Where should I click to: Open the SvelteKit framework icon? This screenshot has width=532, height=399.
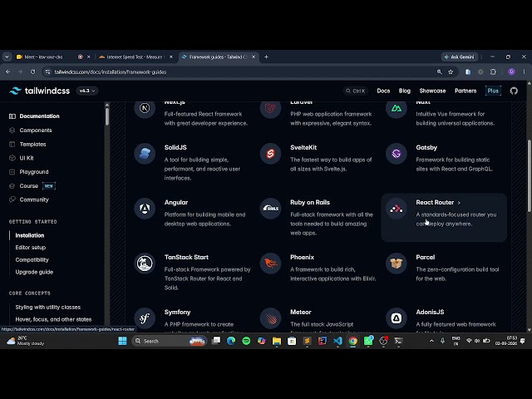[x=270, y=153]
